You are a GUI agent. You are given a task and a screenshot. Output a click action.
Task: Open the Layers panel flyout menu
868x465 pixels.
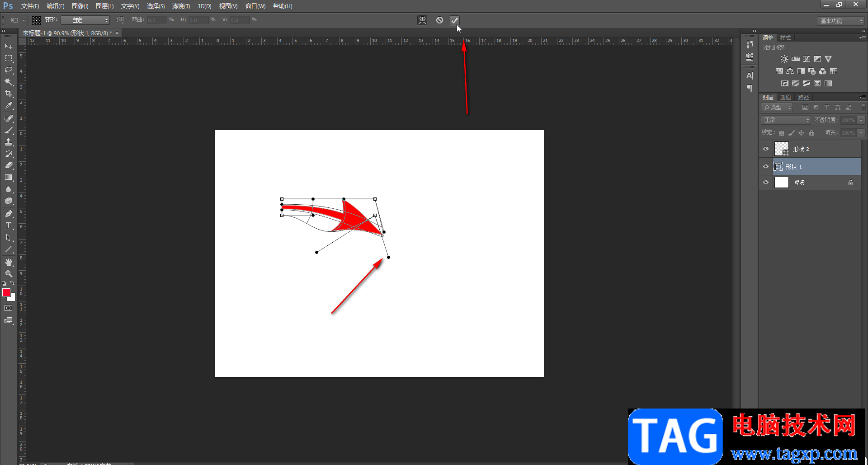point(862,98)
